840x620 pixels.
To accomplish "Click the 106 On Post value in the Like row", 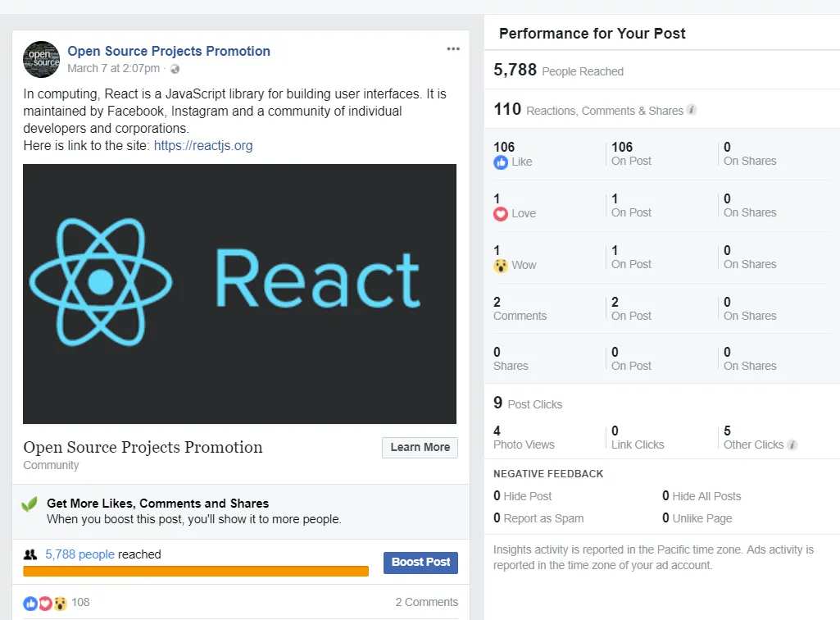I will coord(631,154).
